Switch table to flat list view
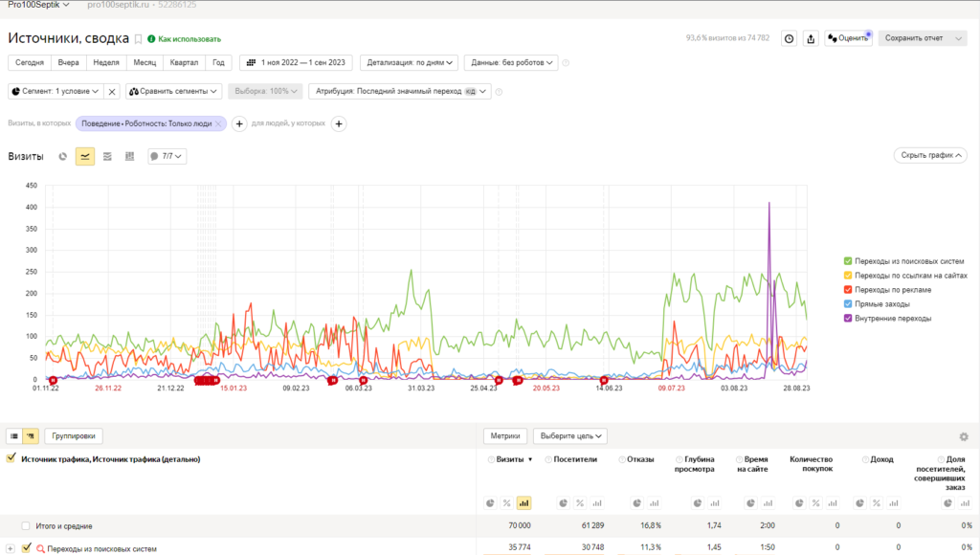The height and width of the screenshot is (555, 980). [x=14, y=436]
